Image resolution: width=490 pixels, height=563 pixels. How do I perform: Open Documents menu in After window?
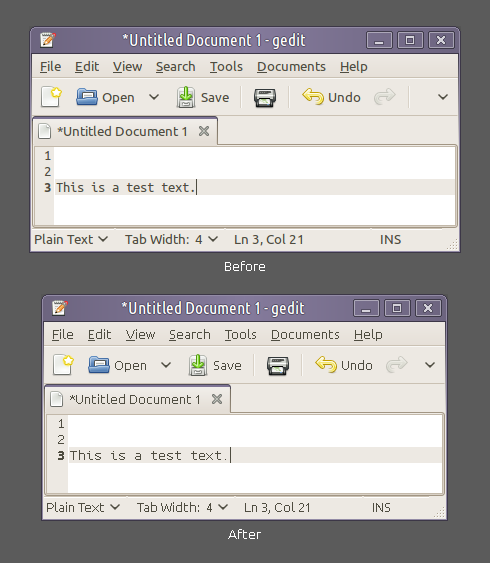point(305,335)
